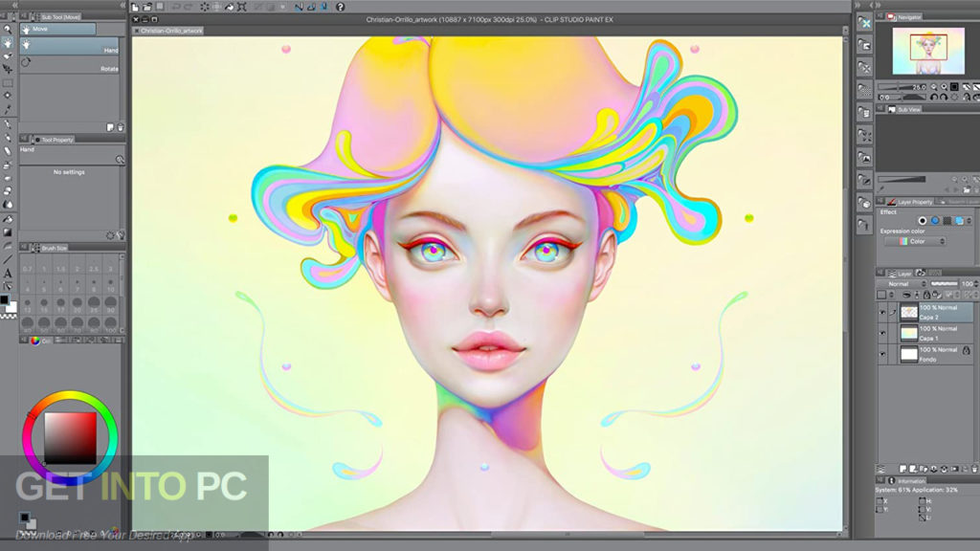980x551 pixels.
Task: Switch to the Layer Property tab
Action: pyautogui.click(x=916, y=201)
